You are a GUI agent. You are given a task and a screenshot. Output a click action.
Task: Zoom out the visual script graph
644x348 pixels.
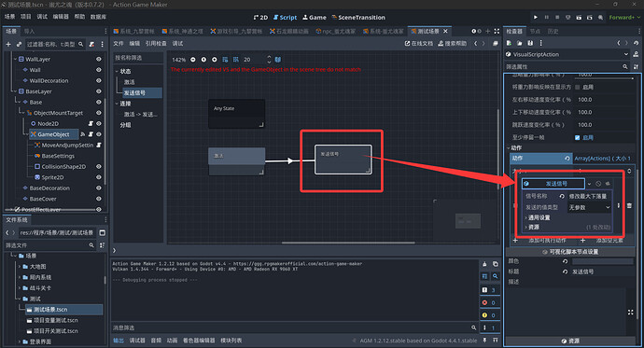[x=192, y=60]
